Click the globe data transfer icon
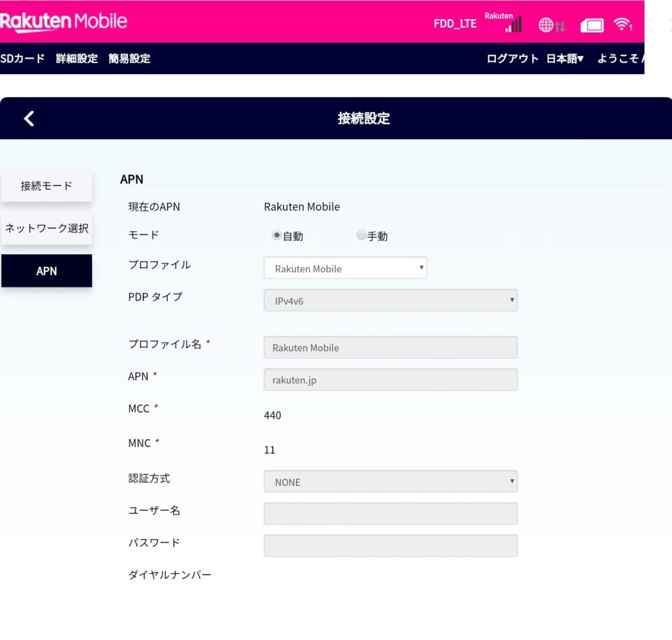Screen dimensions: 672x640 [551, 26]
